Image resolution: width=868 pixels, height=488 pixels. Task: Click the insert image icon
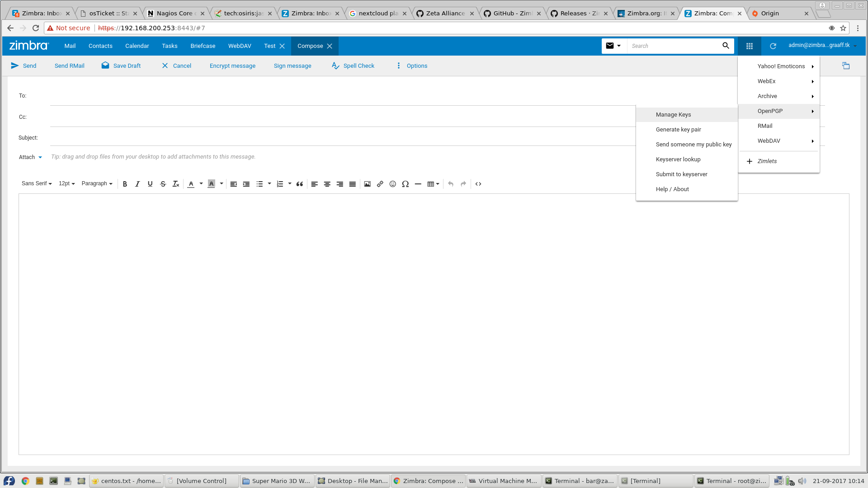pos(367,184)
